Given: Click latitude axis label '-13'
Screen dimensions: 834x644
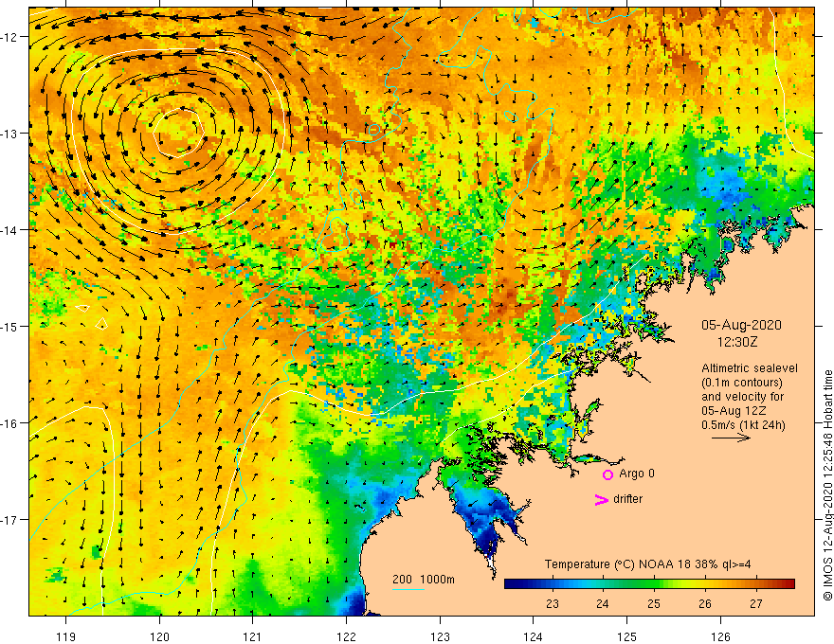Looking at the screenshot, I should click(x=9, y=134).
